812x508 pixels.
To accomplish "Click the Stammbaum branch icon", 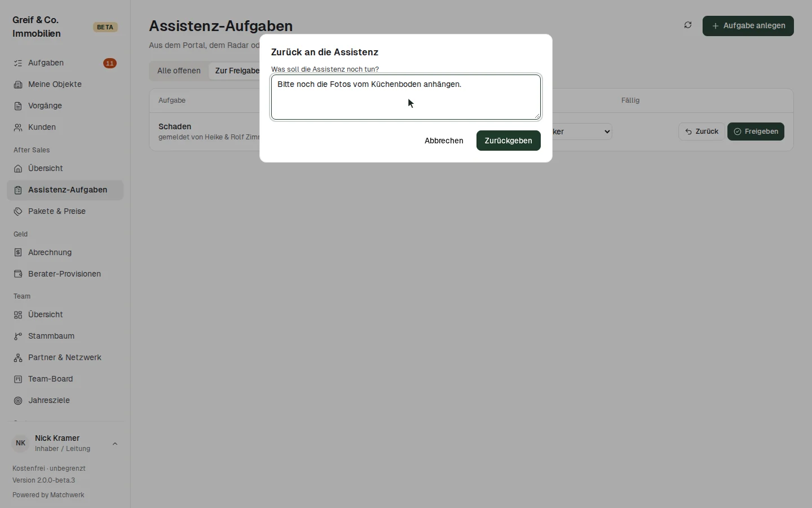I will 18,336.
